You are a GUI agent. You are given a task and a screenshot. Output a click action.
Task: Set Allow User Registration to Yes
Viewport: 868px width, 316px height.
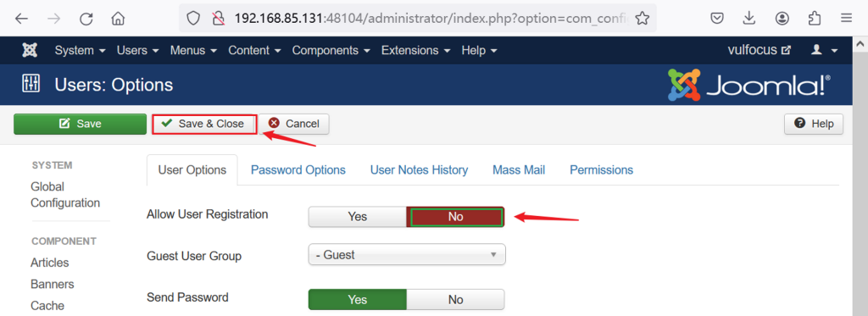pos(357,217)
